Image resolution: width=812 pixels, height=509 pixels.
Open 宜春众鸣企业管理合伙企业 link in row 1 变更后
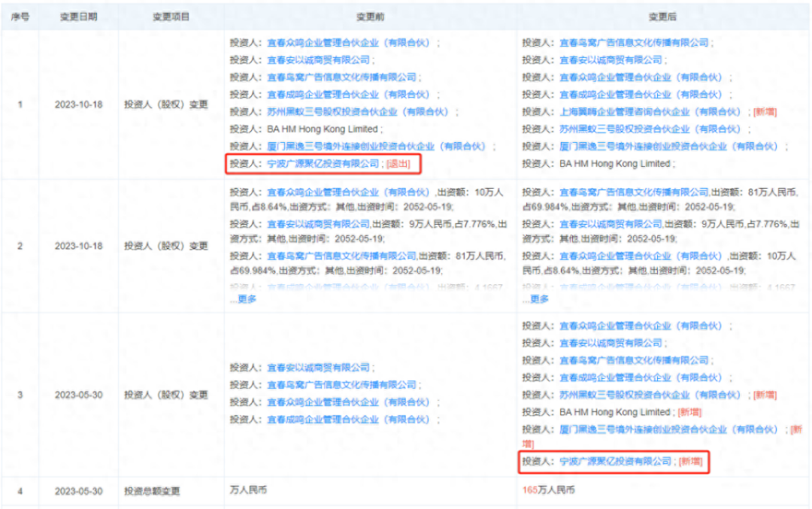pos(641,77)
